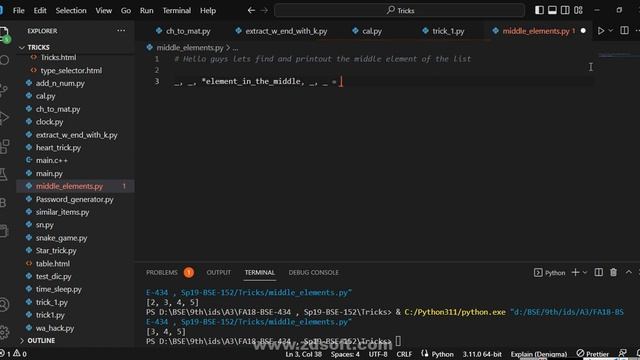
Task: Go back with the navigation arrow
Action: [x=251, y=10]
